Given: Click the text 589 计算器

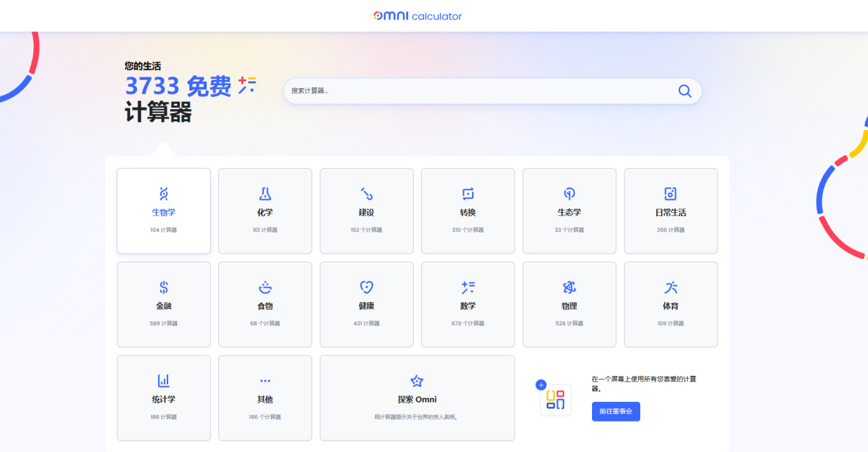Looking at the screenshot, I should click(163, 323).
